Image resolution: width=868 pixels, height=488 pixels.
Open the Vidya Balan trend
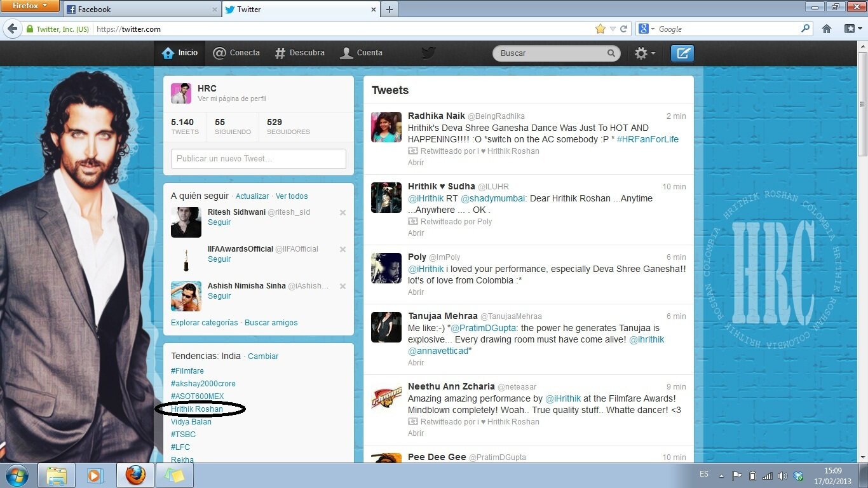(x=191, y=422)
